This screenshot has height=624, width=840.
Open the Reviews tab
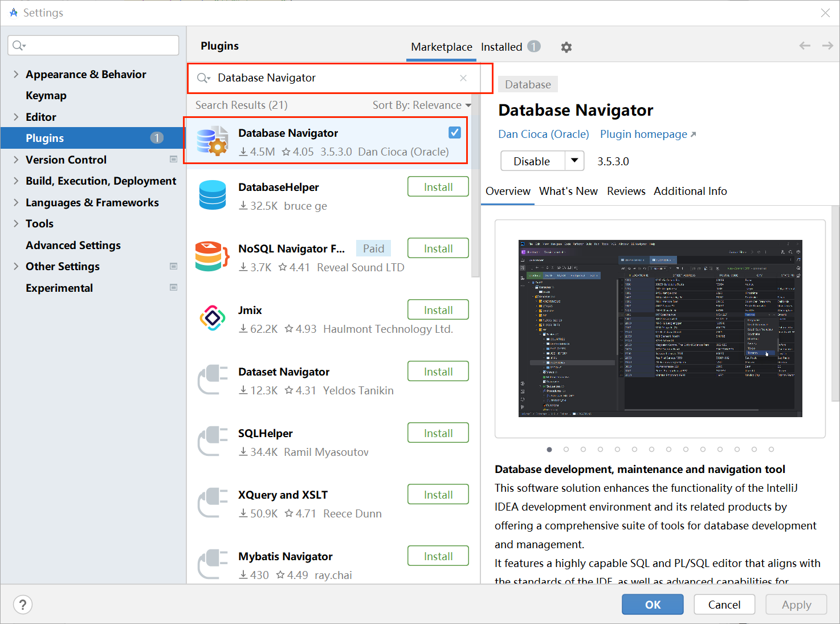click(626, 191)
